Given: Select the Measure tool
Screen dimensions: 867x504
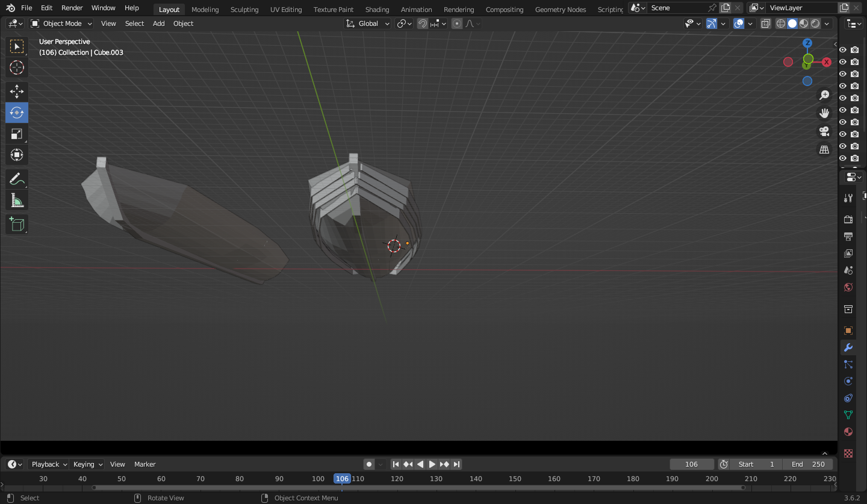Looking at the screenshot, I should point(17,201).
